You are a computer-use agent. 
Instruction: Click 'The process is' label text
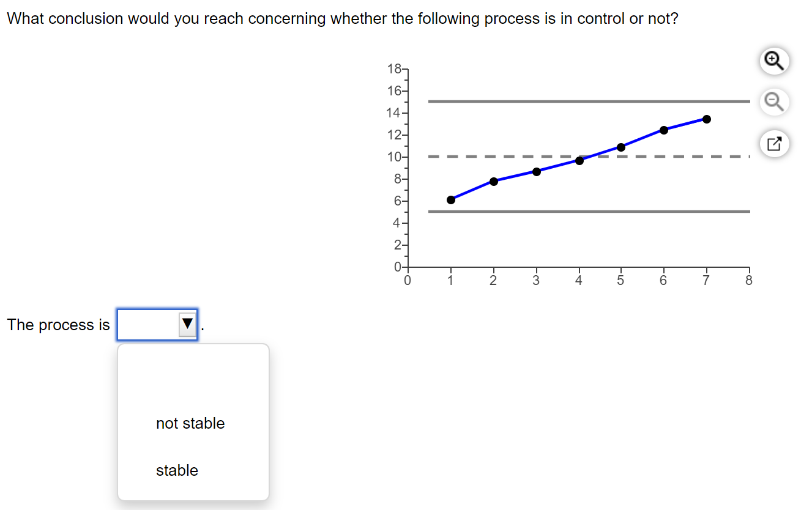(58, 325)
